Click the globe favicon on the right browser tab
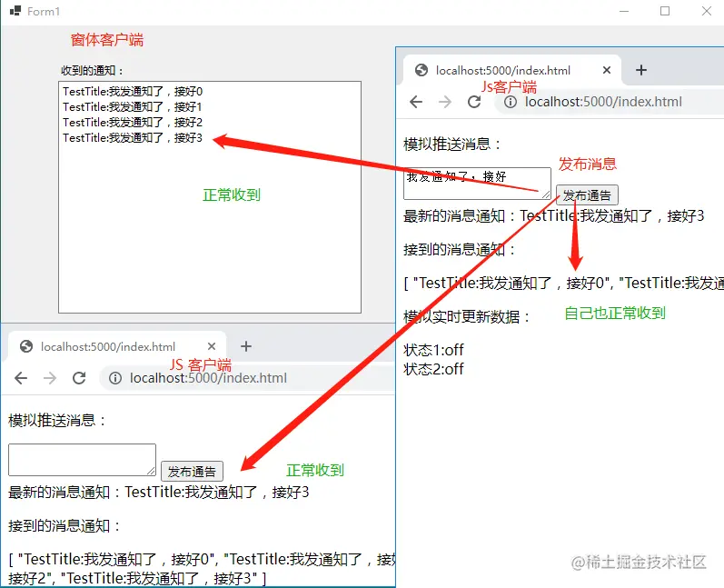 [x=422, y=70]
